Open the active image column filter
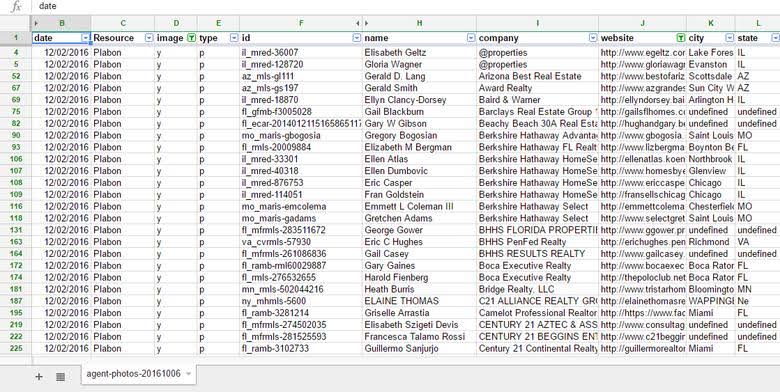Image resolution: width=780 pixels, height=392 pixels. click(191, 38)
